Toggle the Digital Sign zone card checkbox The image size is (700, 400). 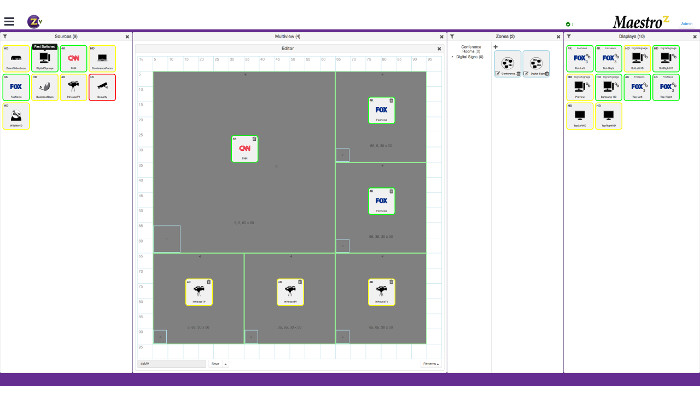[x=526, y=74]
